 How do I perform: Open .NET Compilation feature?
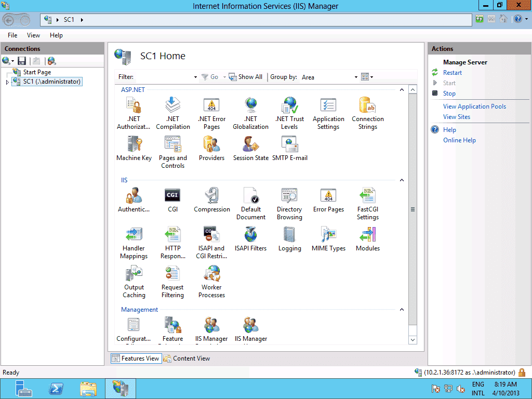pyautogui.click(x=172, y=113)
